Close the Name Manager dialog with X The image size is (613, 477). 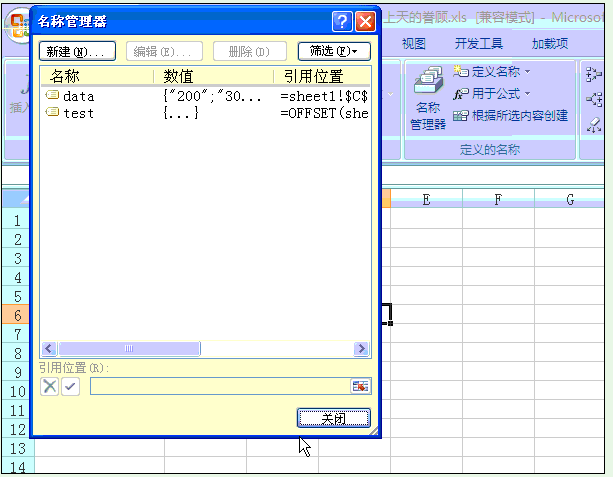coord(366,21)
